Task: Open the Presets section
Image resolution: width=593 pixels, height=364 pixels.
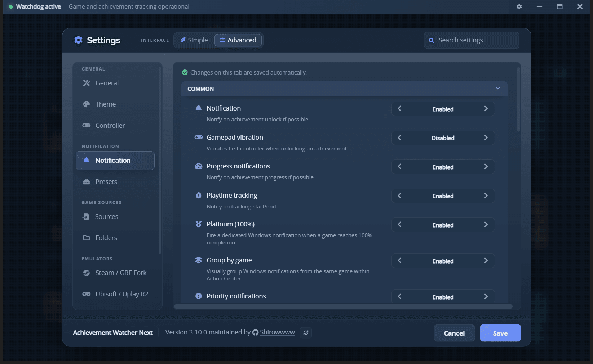Action: pos(115,181)
